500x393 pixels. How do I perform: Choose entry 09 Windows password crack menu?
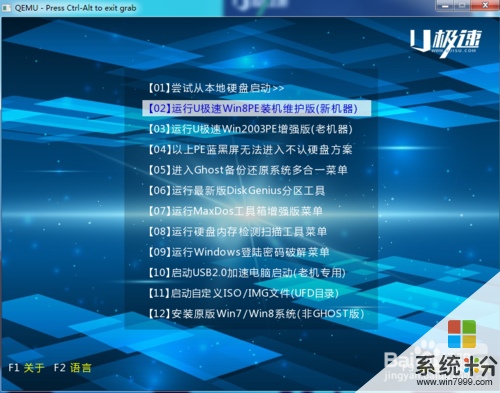[x=238, y=252]
